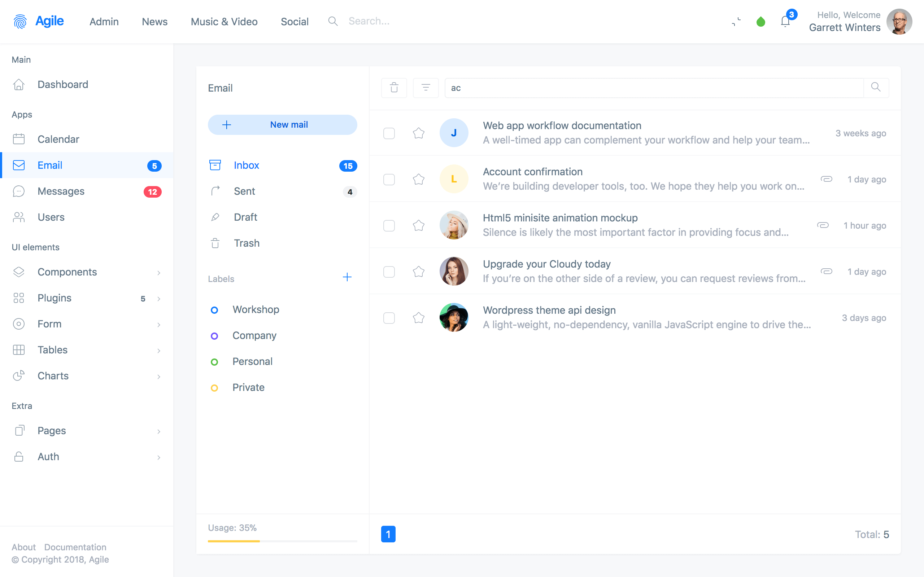Click the delete trash icon in toolbar
Viewport: 924px width, 577px height.
(394, 87)
